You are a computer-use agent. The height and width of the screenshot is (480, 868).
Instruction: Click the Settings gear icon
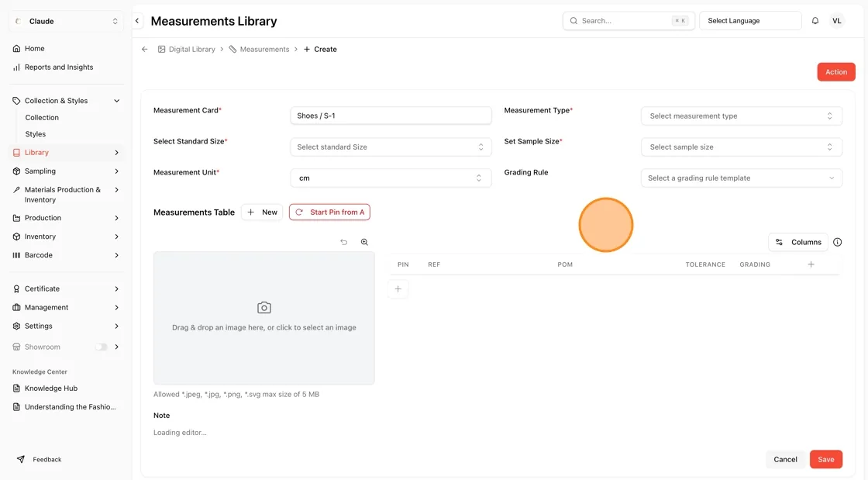pos(16,326)
